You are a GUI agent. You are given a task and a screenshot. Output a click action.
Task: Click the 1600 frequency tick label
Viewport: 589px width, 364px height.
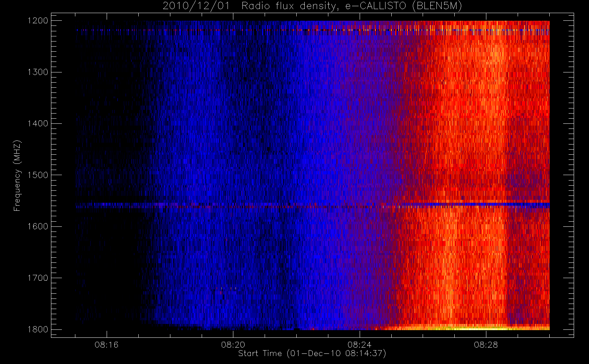38,226
